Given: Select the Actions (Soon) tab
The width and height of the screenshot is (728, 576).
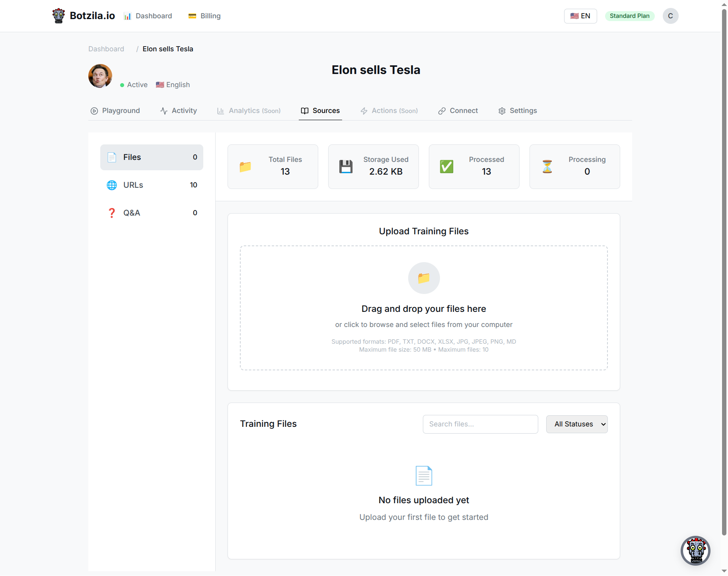Looking at the screenshot, I should pyautogui.click(x=389, y=111).
